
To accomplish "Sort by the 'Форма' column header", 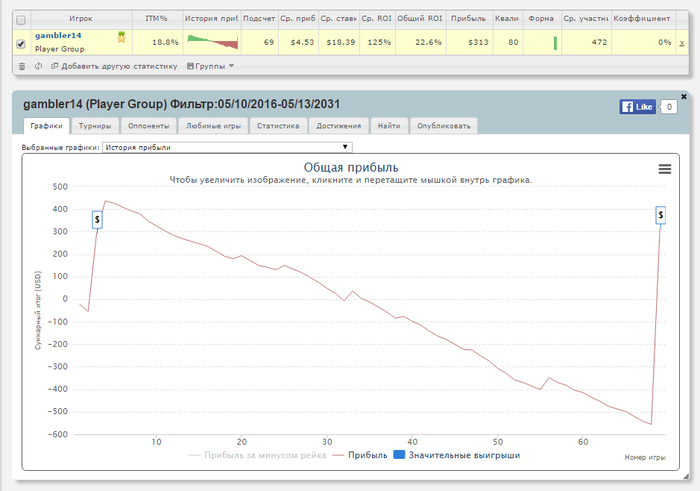I will tap(542, 19).
